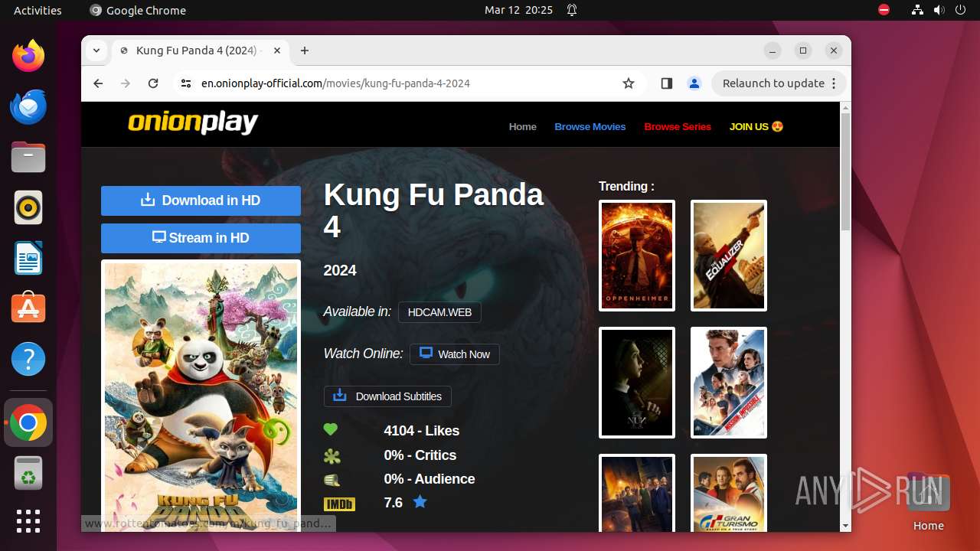The image size is (980, 551).
Task: Click the onionplay logo
Action: coord(193,122)
